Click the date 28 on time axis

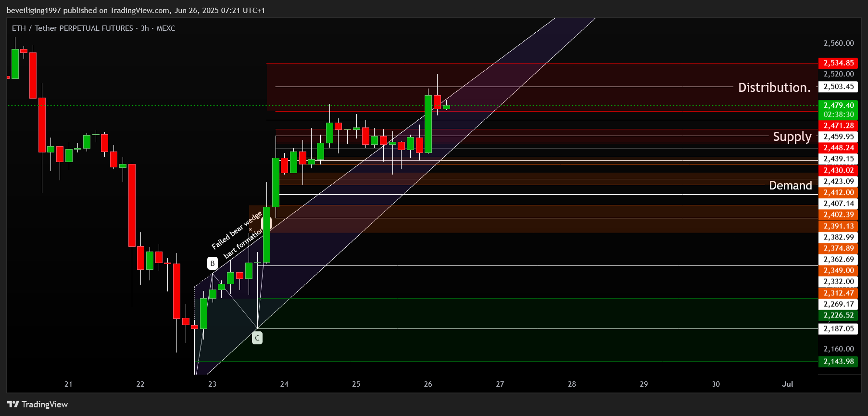click(x=572, y=384)
